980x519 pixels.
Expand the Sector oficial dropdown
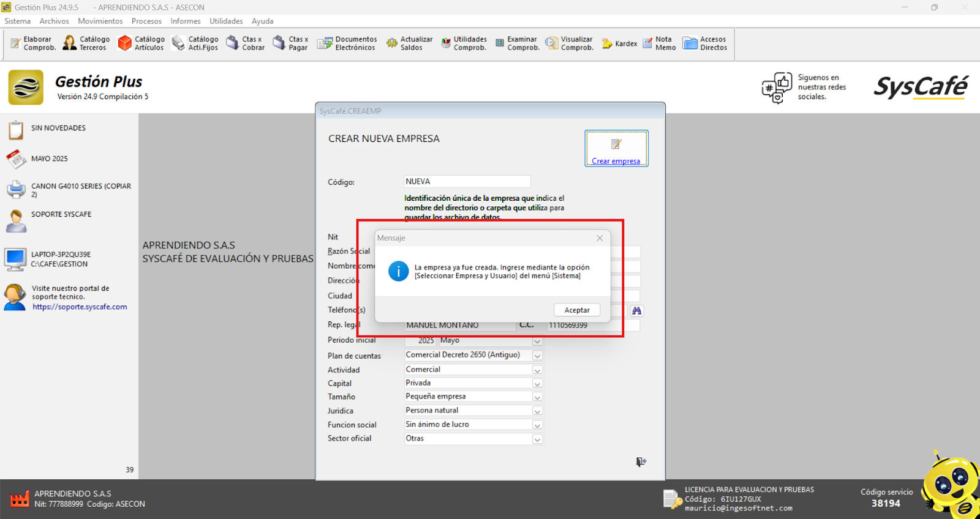pos(537,439)
